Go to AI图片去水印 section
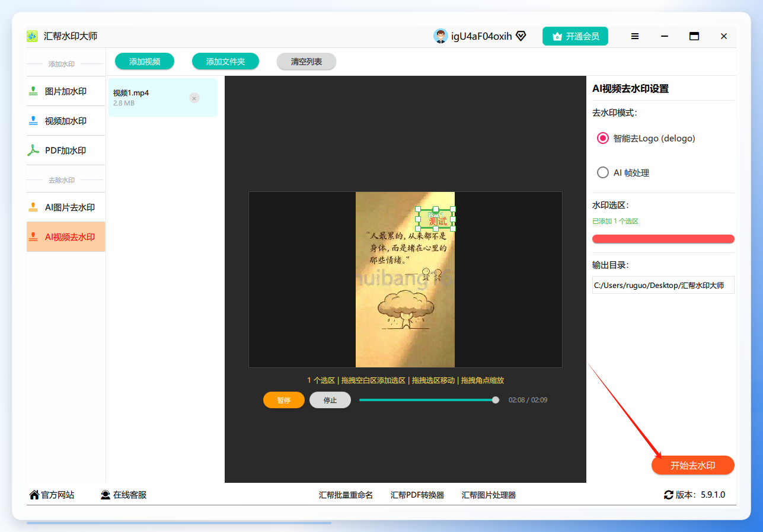763x532 pixels. point(66,207)
